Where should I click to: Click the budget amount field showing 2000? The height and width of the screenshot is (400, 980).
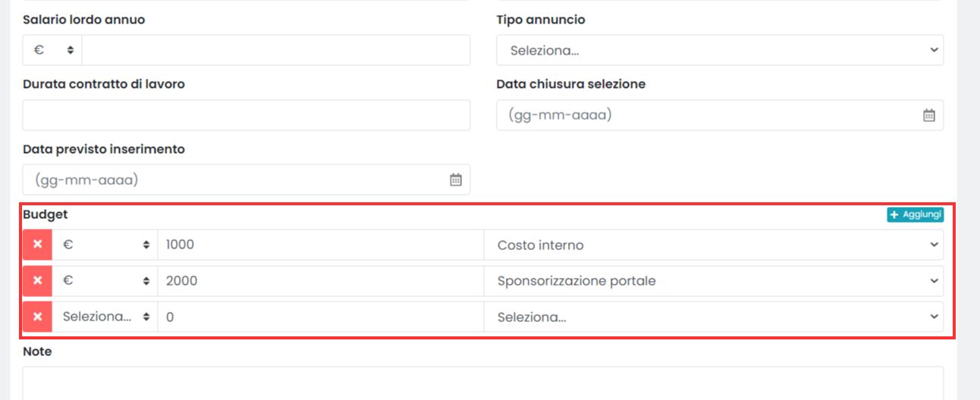click(321, 281)
